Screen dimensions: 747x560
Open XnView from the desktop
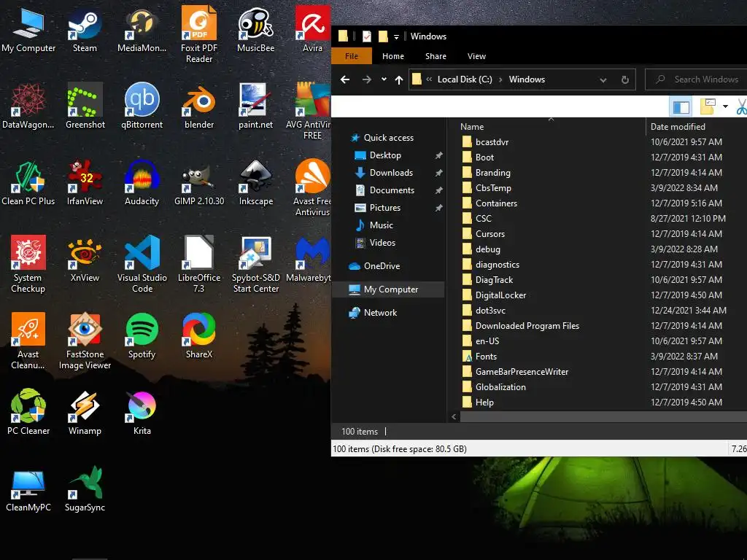coord(85,260)
